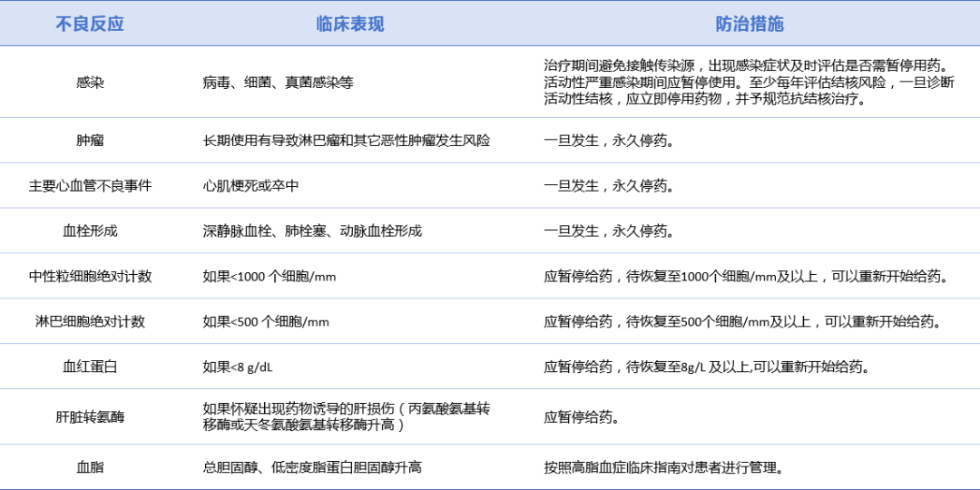Click 应暂停给药。 in the 肝脏转氨酶 row
This screenshot has width=980, height=490.
point(582,416)
